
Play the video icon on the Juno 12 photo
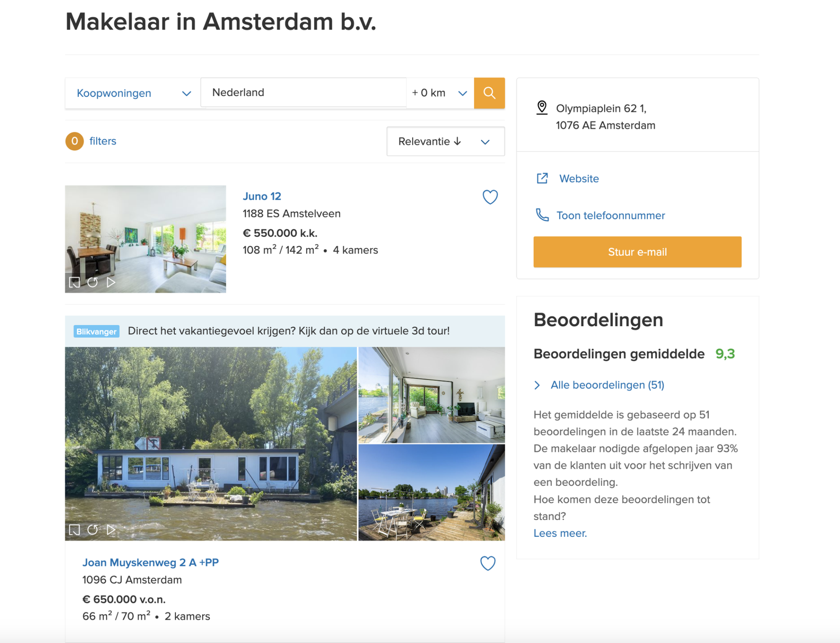click(x=110, y=282)
